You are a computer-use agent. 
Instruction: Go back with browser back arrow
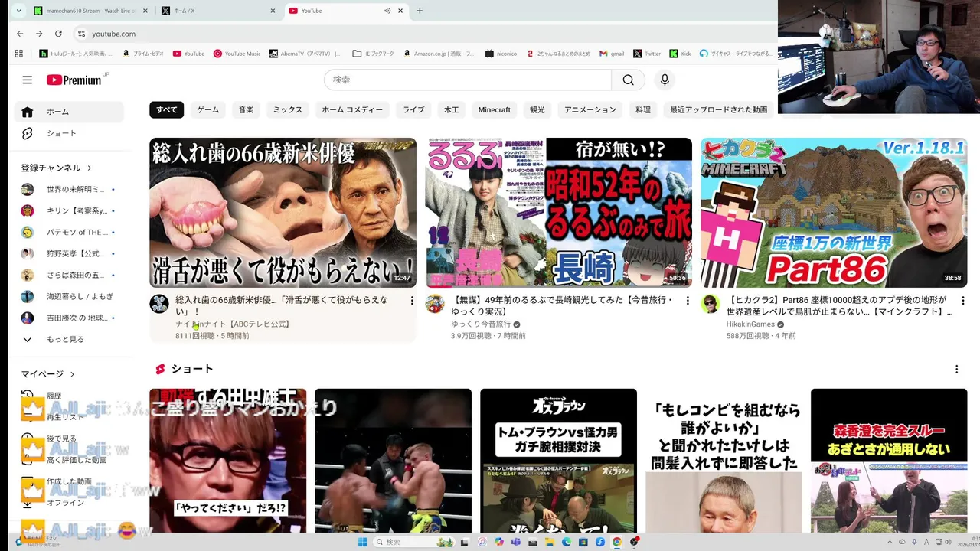(20, 34)
